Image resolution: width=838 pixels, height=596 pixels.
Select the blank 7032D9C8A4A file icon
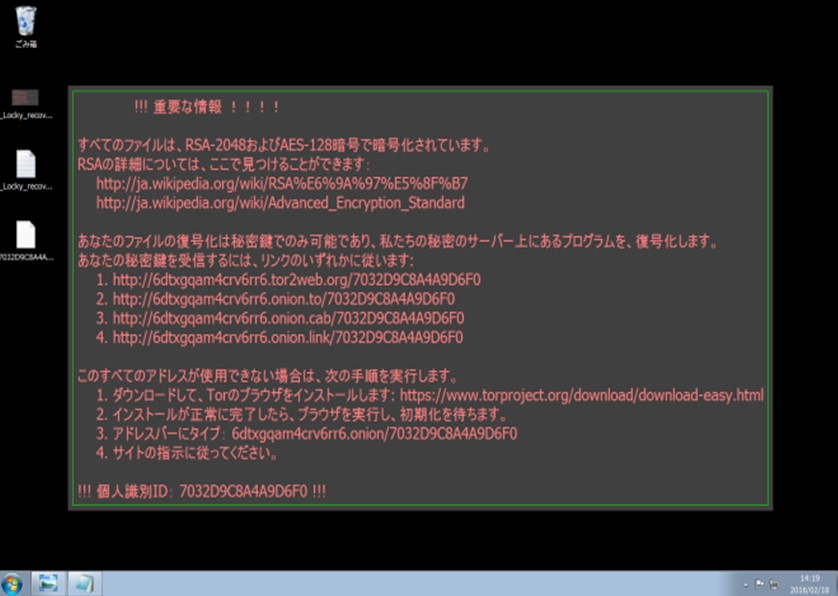[x=26, y=241]
